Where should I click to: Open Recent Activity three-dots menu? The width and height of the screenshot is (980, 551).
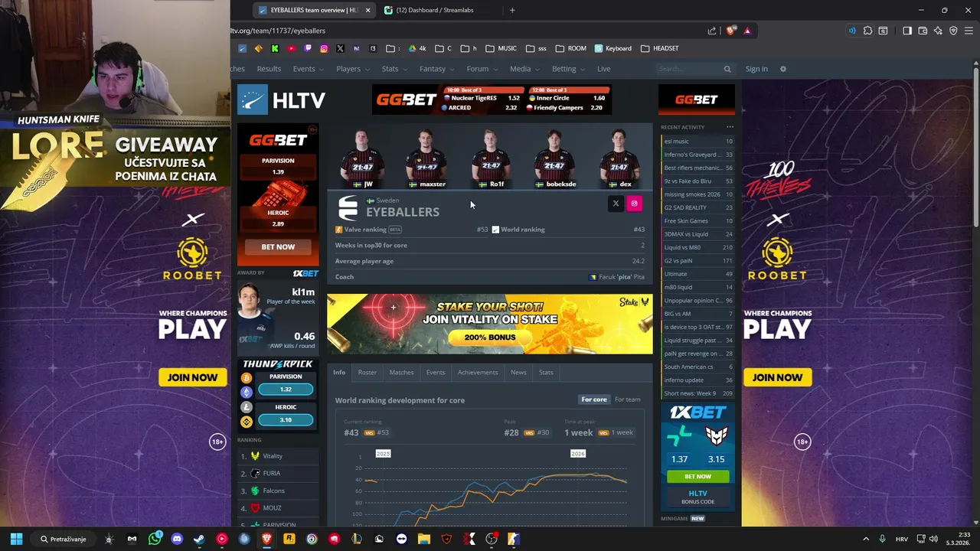[x=730, y=127]
